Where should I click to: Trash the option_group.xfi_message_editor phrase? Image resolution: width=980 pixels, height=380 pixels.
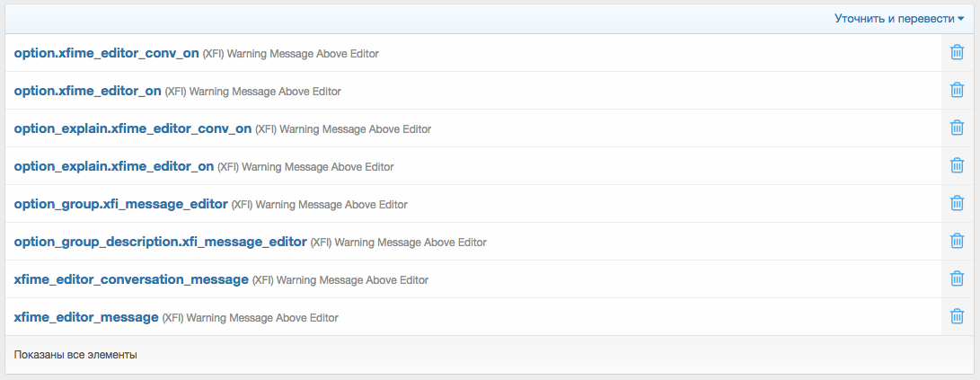pyautogui.click(x=958, y=204)
